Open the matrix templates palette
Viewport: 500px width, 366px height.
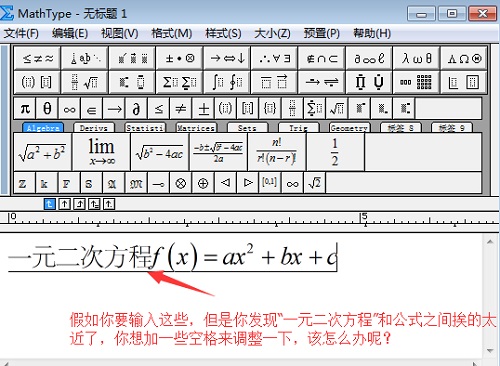click(x=416, y=82)
